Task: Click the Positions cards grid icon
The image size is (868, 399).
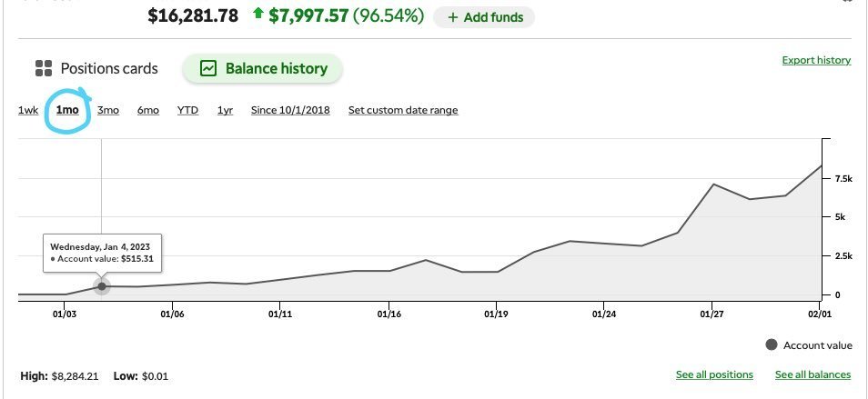Action: (44, 68)
